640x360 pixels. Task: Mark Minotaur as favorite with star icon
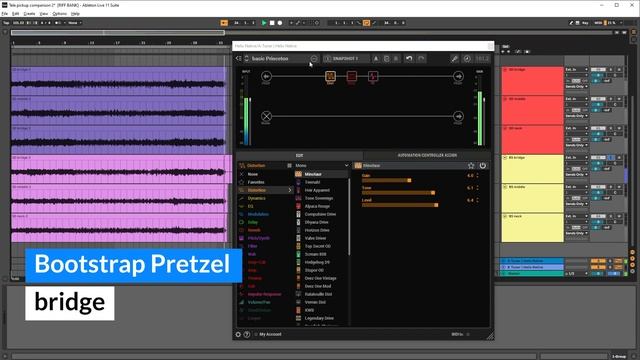(x=471, y=166)
